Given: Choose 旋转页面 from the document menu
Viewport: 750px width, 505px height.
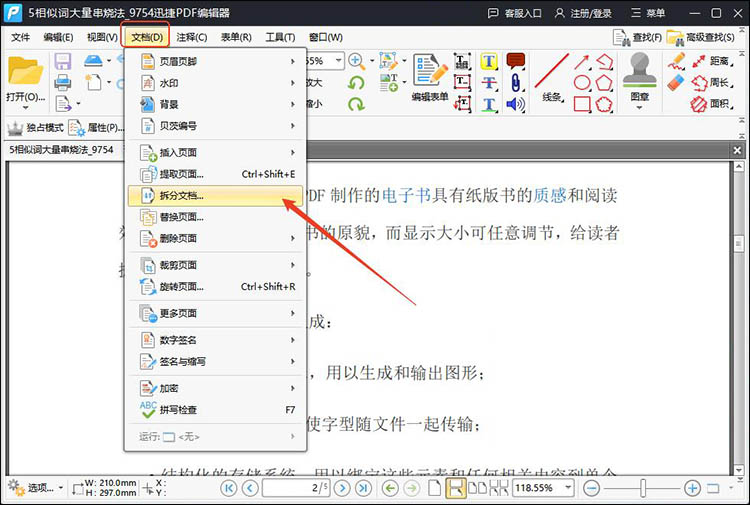Looking at the screenshot, I should (x=215, y=286).
